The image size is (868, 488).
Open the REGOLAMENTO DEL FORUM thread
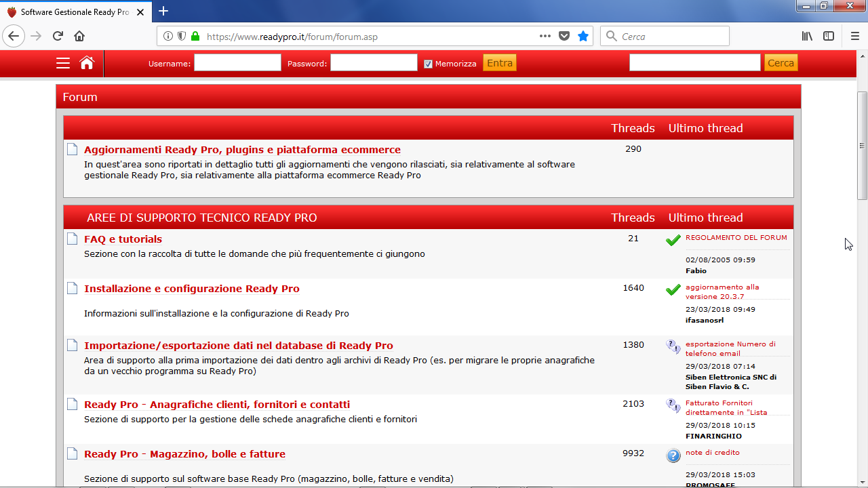pos(736,238)
